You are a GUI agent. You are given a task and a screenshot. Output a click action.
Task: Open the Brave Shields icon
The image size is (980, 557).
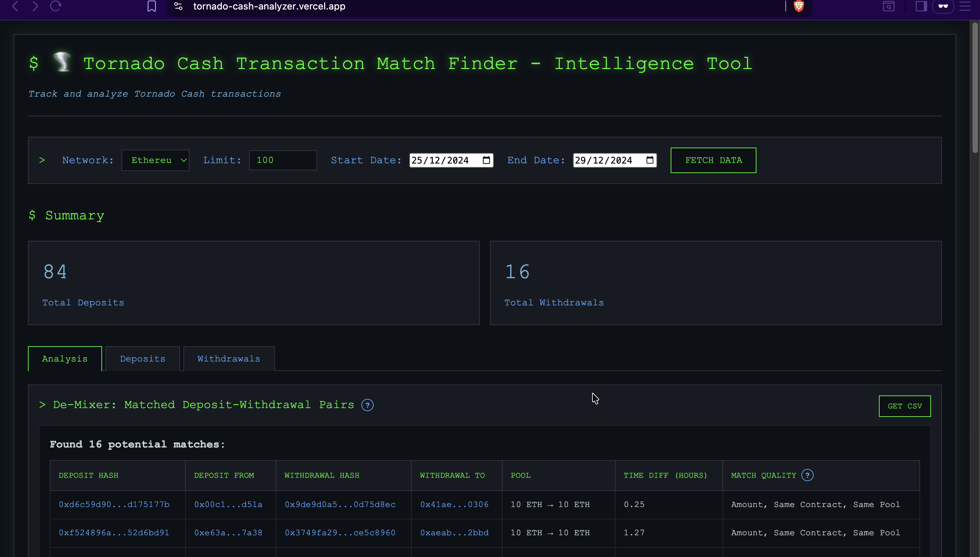[x=799, y=6]
